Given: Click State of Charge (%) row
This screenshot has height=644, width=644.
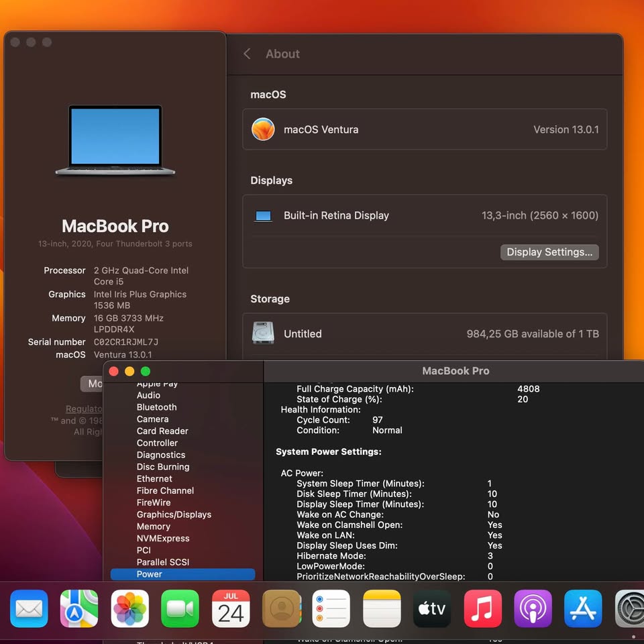Looking at the screenshot, I should click(413, 398).
